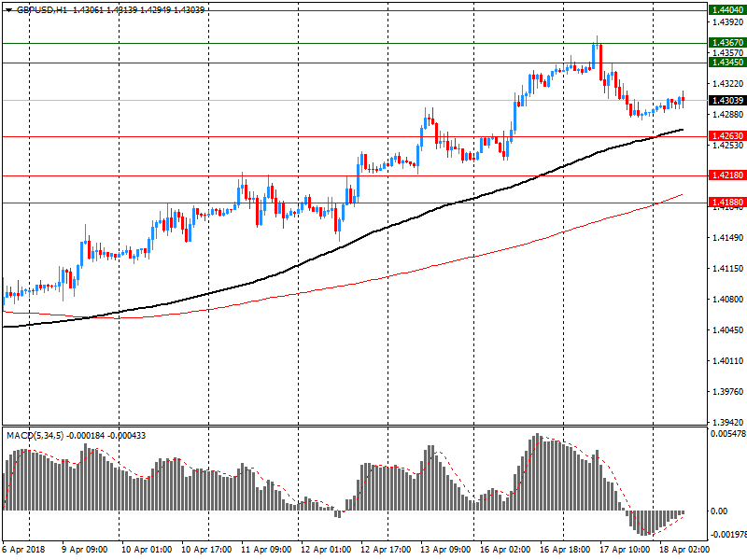
Task: Select the GBPUSD,H1 chart title text
Action: tap(42, 9)
